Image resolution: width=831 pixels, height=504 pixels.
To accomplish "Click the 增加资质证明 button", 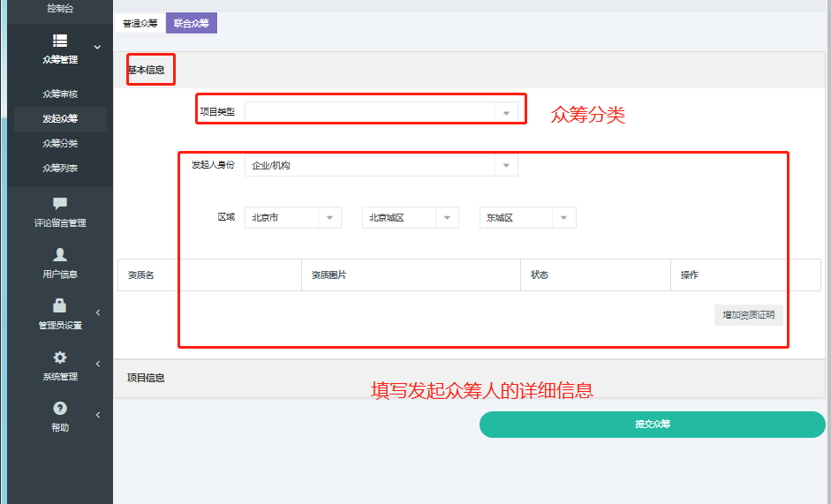I will click(x=748, y=315).
